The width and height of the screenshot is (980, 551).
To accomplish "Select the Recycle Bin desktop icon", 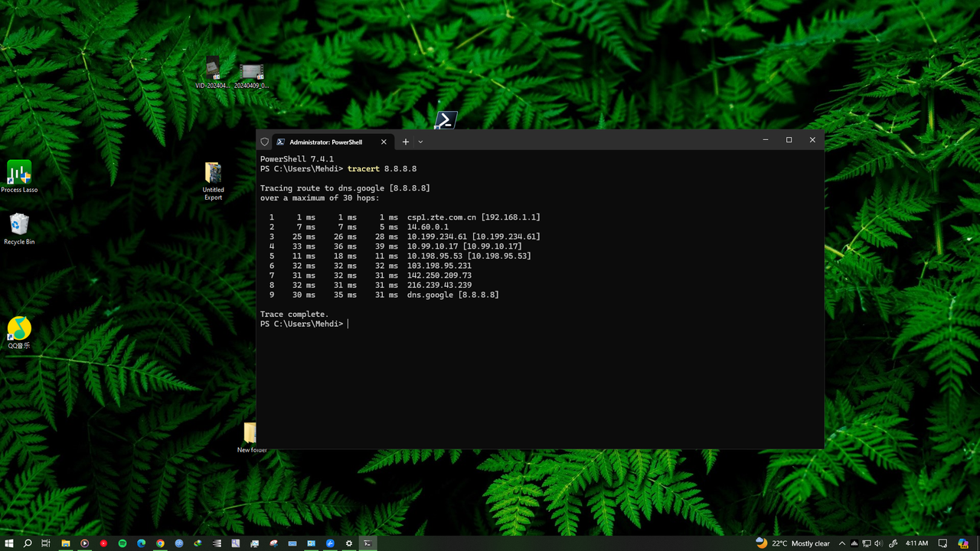I will (x=19, y=229).
